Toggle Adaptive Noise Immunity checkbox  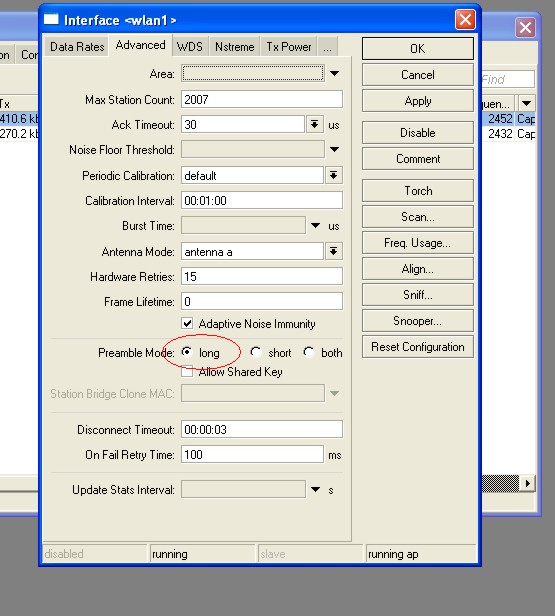[187, 324]
